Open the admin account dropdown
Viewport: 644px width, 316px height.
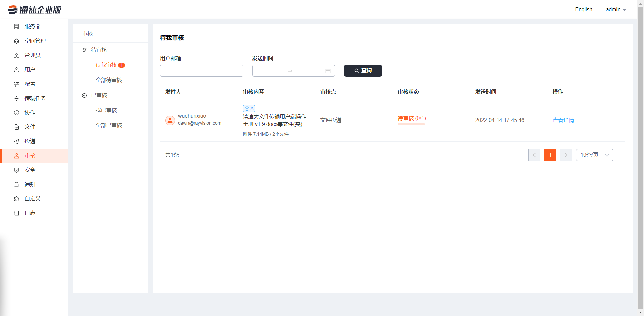click(616, 10)
